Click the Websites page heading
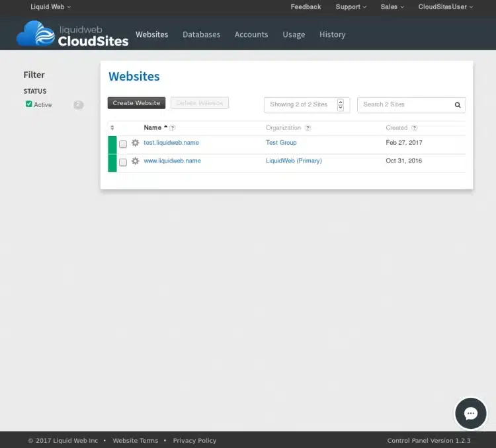This screenshot has width=496, height=448. [134, 77]
